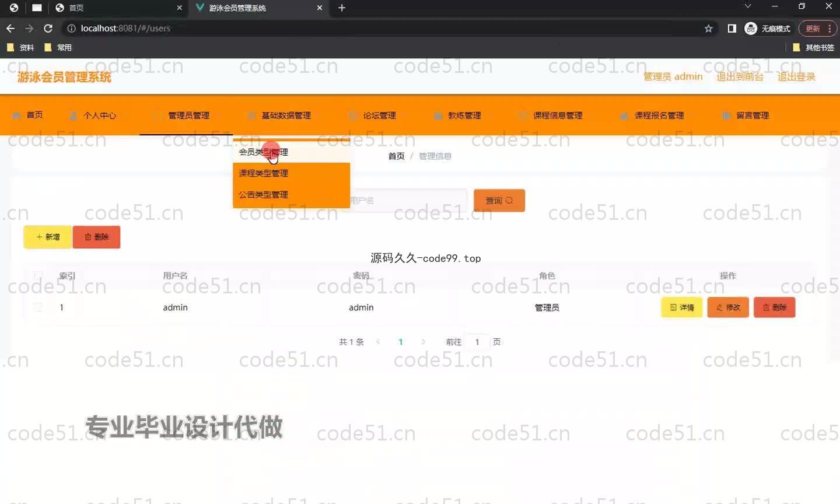Click the page number jump input
This screenshot has height=504, width=840.
coord(477,342)
